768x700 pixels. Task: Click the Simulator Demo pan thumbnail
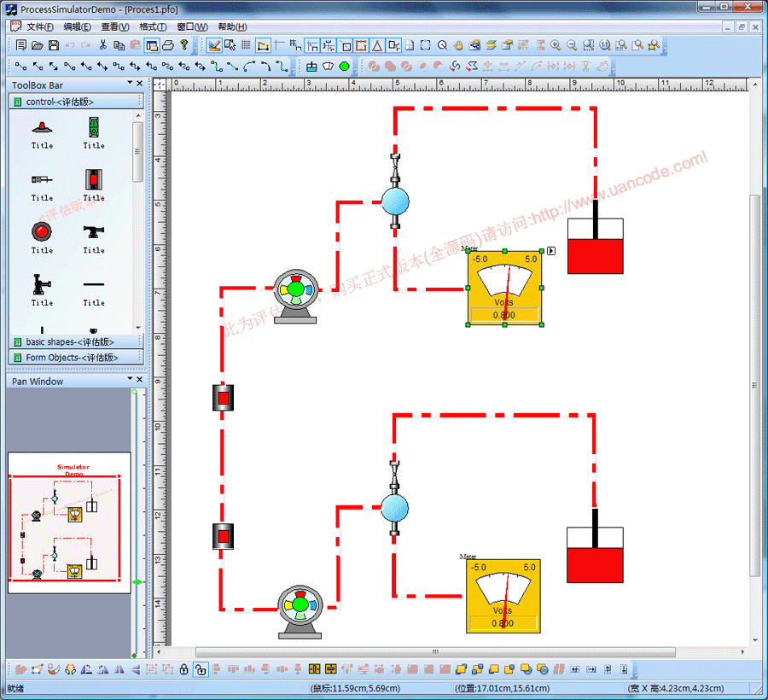pos(70,522)
